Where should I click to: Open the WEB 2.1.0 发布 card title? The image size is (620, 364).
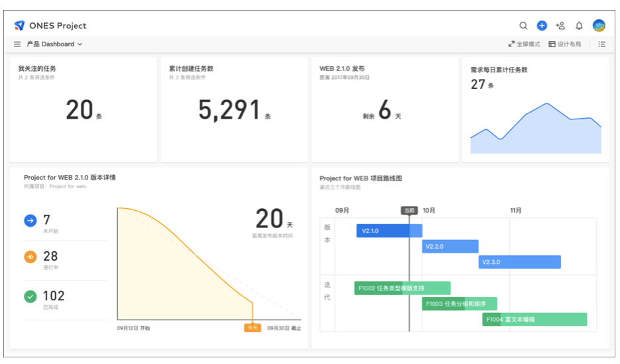342,68
